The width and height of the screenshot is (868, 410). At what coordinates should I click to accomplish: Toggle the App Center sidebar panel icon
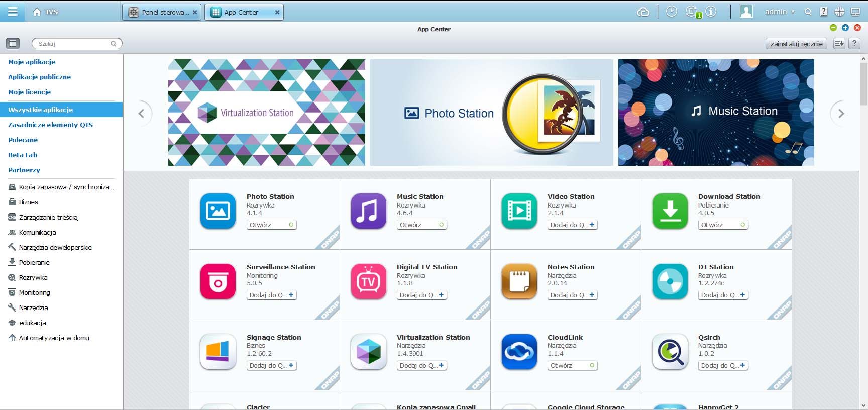coord(13,44)
